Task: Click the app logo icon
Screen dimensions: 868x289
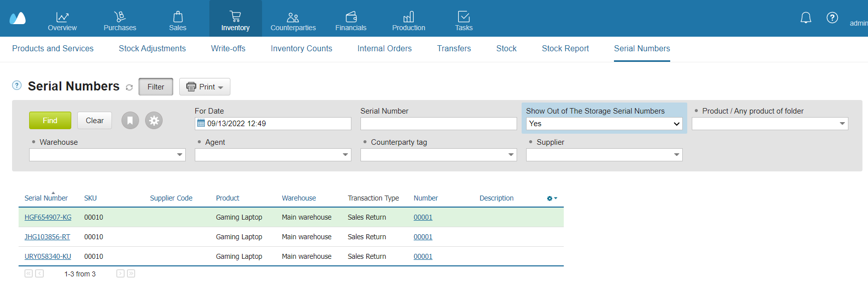Action: pyautogui.click(x=18, y=18)
